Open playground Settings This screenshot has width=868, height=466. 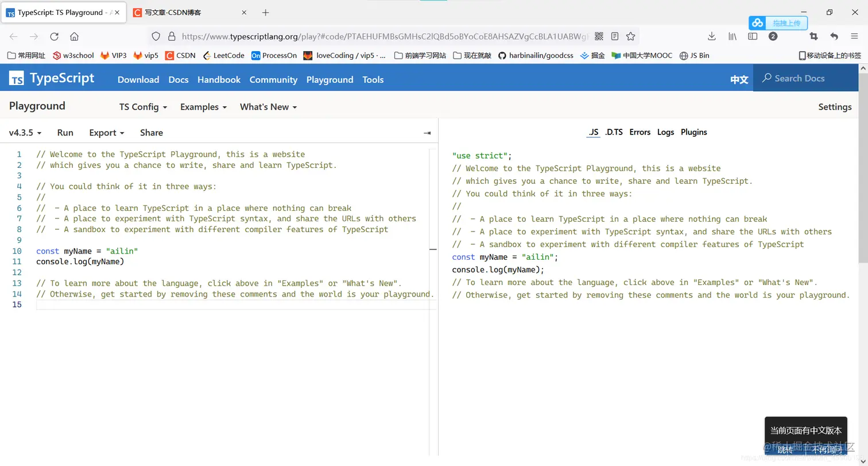835,107
